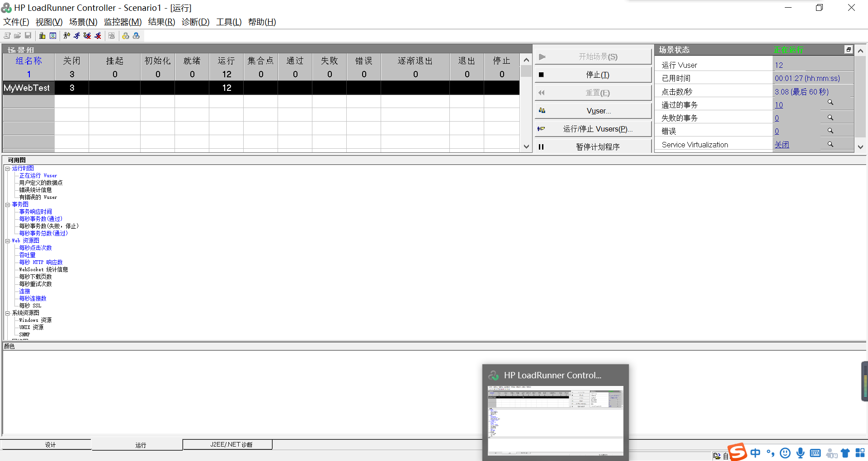The width and height of the screenshot is (868, 461).
Task: Collapse the 运行时图 tree node
Action: click(x=7, y=169)
